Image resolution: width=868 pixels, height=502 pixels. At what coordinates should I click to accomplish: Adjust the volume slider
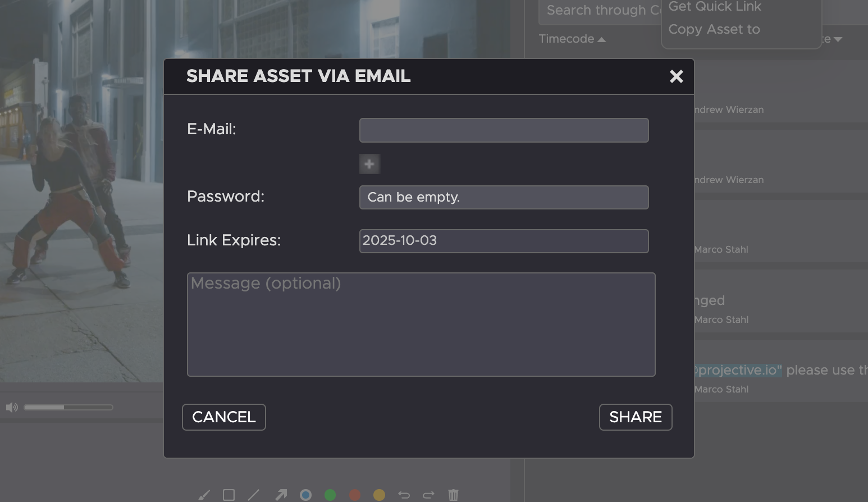point(68,407)
